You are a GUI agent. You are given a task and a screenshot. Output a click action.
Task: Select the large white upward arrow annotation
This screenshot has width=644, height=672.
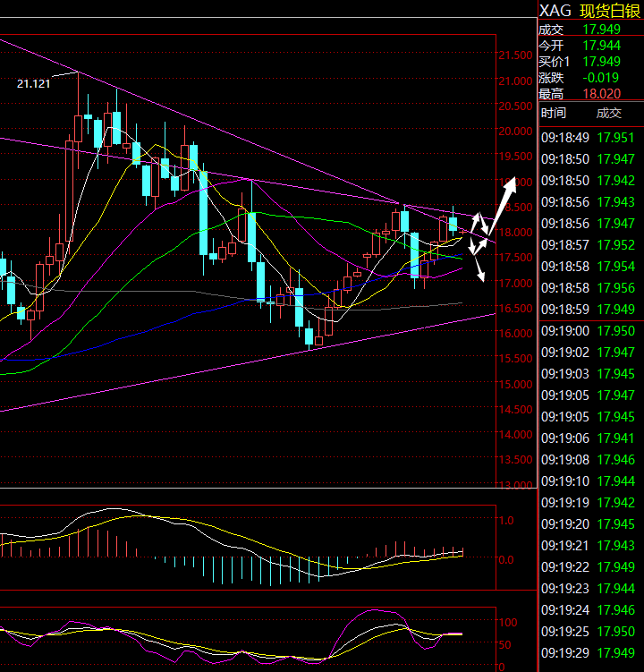(505, 192)
